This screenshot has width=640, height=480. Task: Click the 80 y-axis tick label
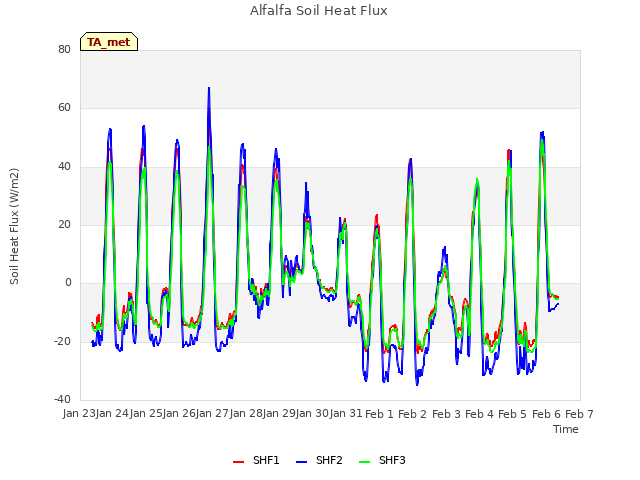[64, 49]
